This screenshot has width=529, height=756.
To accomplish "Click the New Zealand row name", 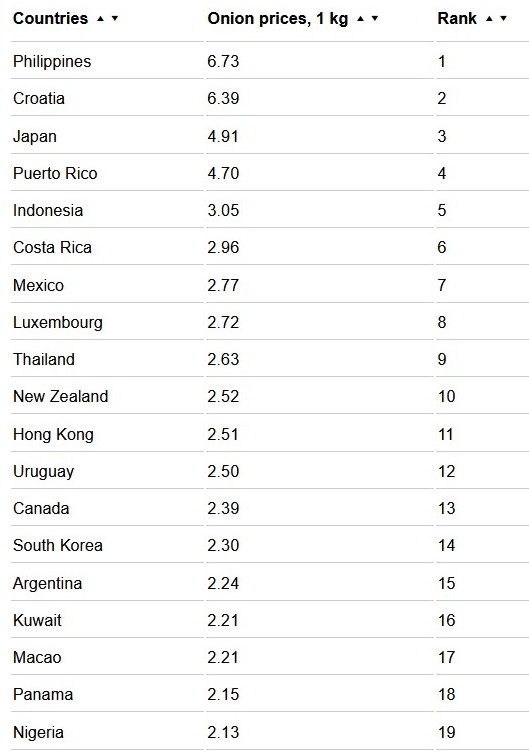I will pos(61,396).
